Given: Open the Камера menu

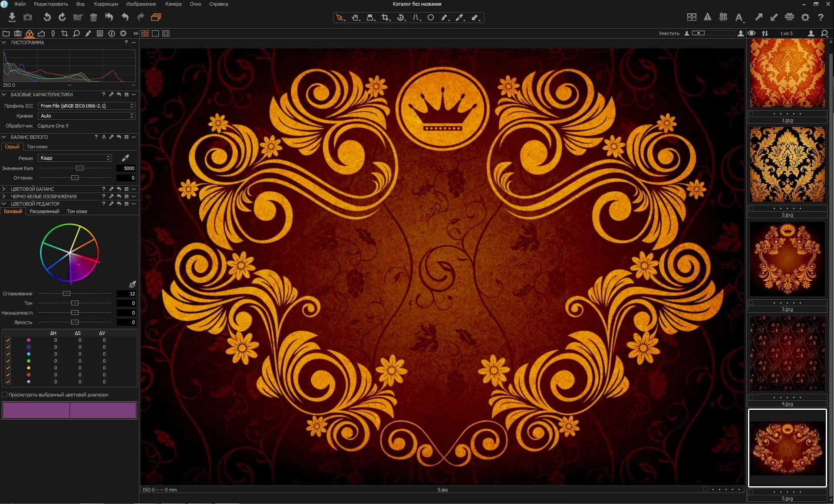Looking at the screenshot, I should (173, 4).
